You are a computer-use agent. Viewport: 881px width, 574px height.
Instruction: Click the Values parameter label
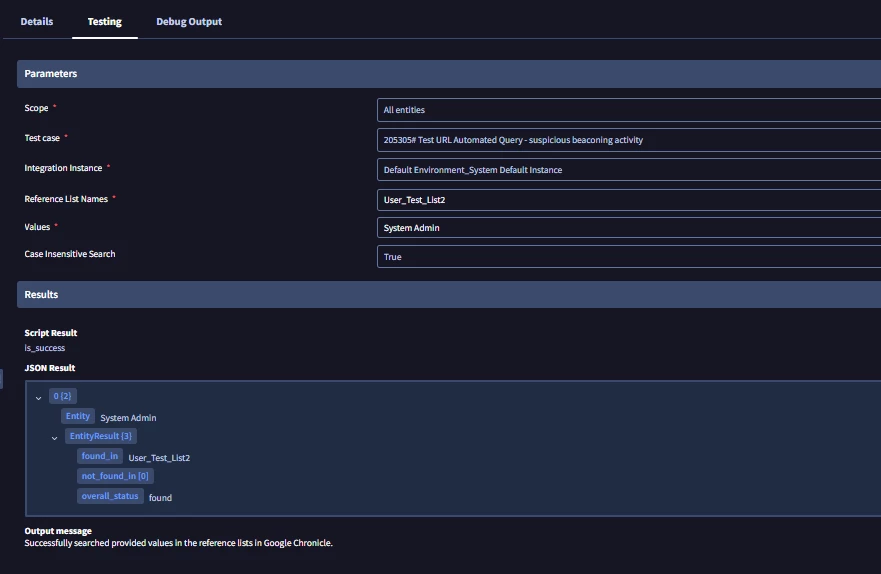point(37,227)
